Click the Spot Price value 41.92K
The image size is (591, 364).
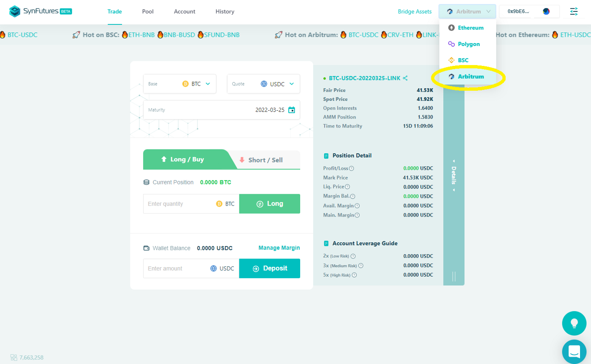pos(425,99)
